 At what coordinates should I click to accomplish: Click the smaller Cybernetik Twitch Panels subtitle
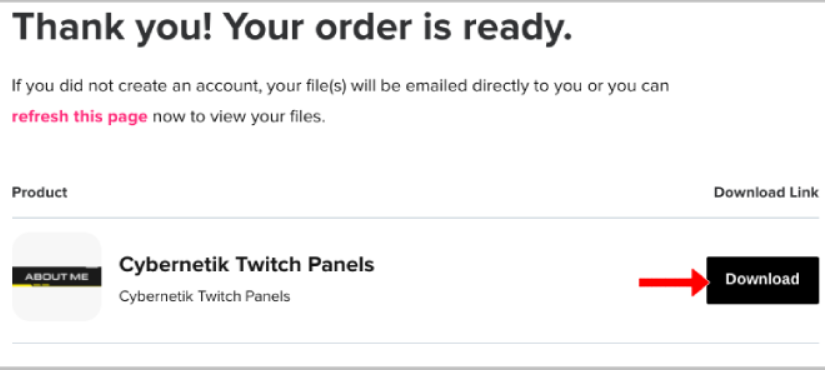[x=205, y=296]
